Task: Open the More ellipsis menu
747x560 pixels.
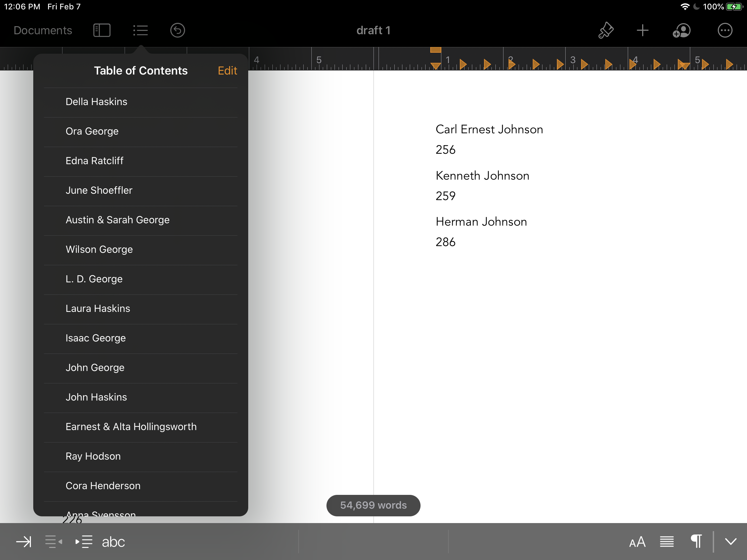Action: pyautogui.click(x=724, y=30)
